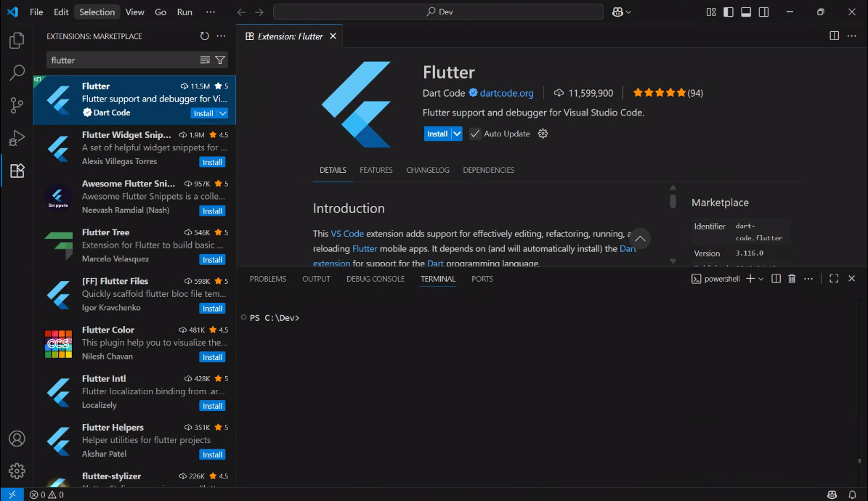Viewport: 868px width, 501px height.
Task: Open the Run menu
Action: (184, 12)
